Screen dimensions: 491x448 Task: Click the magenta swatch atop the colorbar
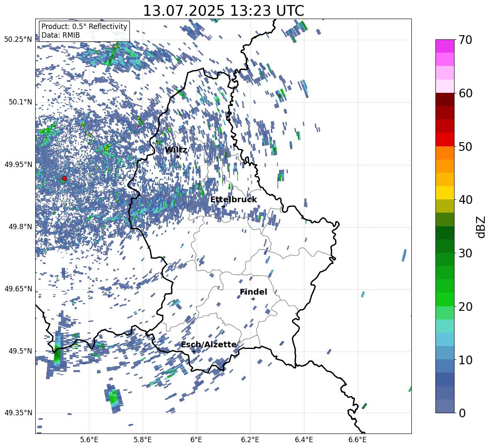tap(445, 46)
